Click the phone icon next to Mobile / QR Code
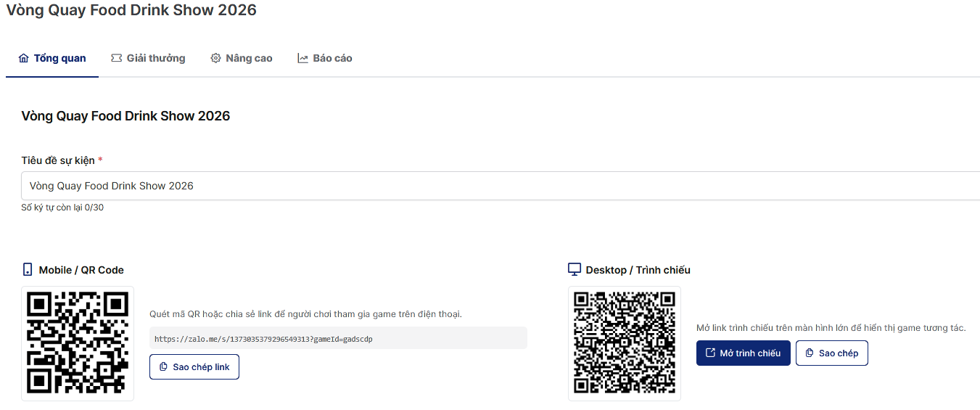Screen dimensions: 980x410 (28, 270)
